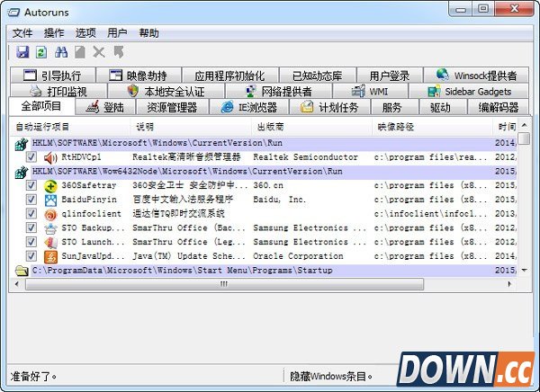
Task: Switch to the 引导执行 tab
Action: [x=52, y=76]
